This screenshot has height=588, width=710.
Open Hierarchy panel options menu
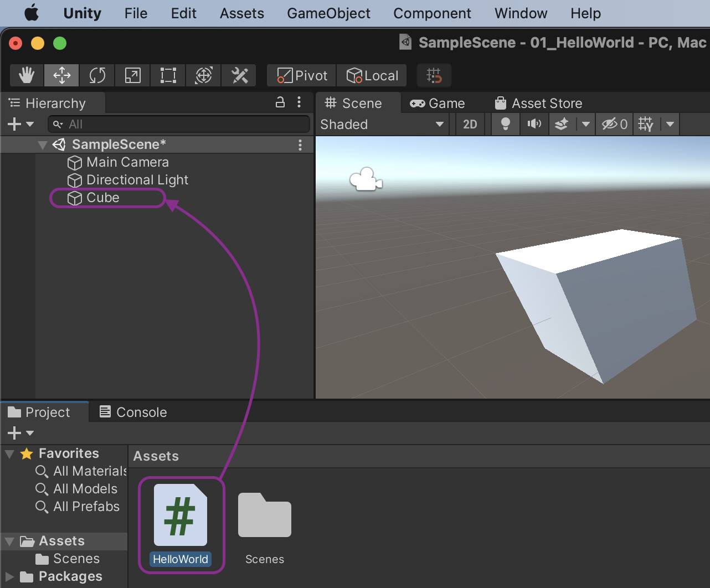(x=299, y=102)
